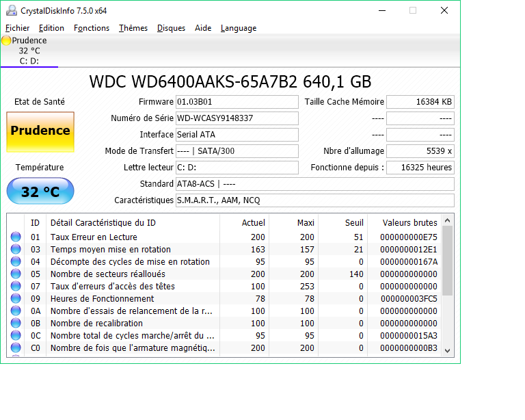The image size is (525, 420).
Task: Click the Lettre lecteur field C: D:
Action: coord(237,168)
